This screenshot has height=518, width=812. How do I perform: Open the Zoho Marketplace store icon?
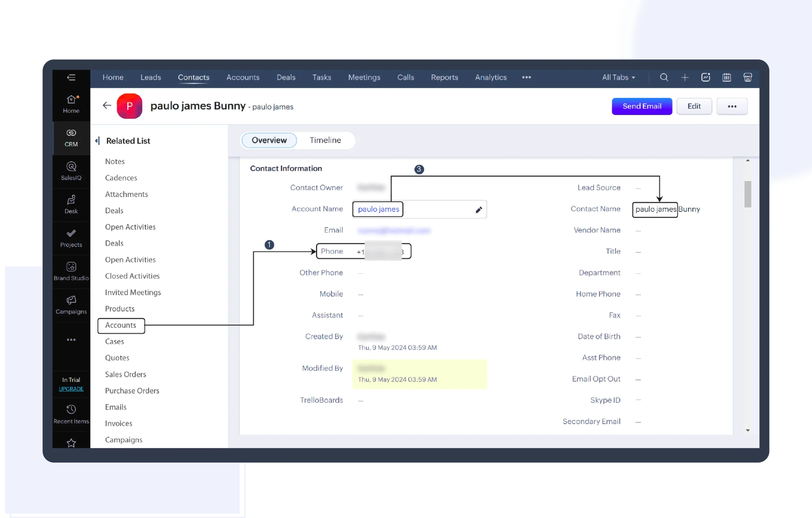click(x=748, y=77)
